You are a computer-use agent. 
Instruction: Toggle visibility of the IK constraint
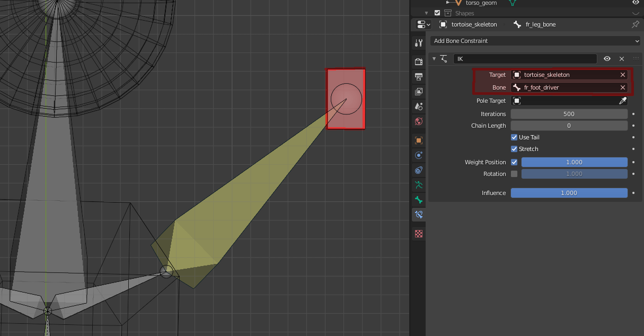(x=607, y=59)
